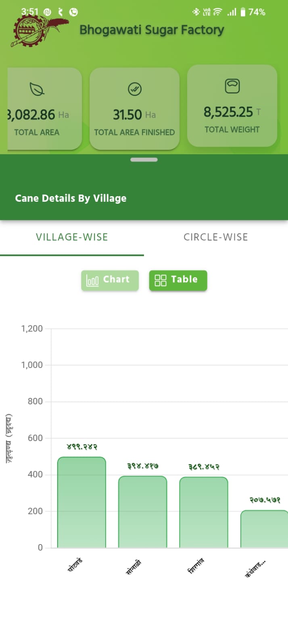Open the Total Weight card
288x644 pixels.
[x=232, y=106]
